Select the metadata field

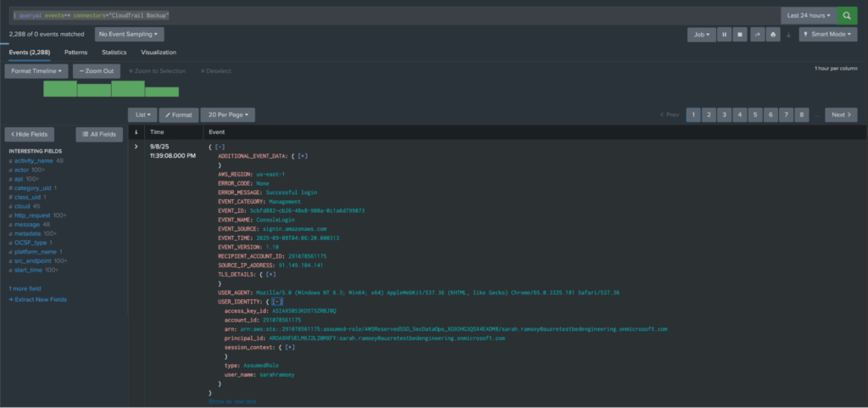[x=28, y=233]
